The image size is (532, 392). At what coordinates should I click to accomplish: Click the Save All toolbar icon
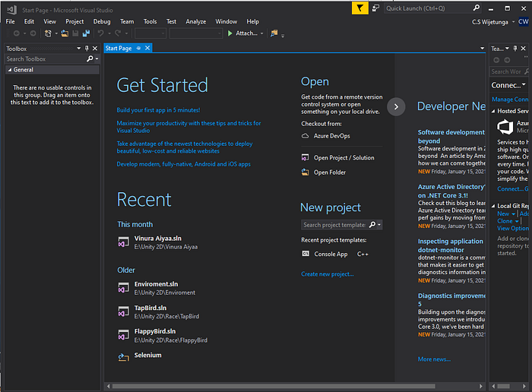point(86,33)
